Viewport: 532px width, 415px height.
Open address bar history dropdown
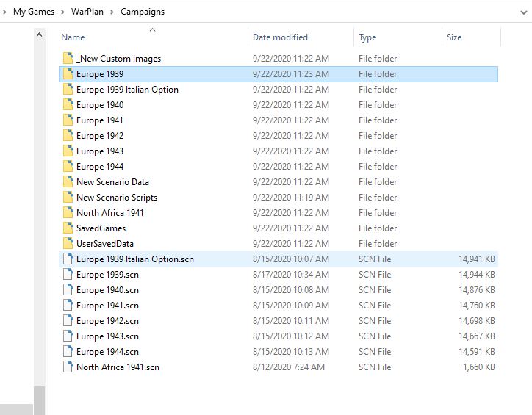click(x=523, y=12)
